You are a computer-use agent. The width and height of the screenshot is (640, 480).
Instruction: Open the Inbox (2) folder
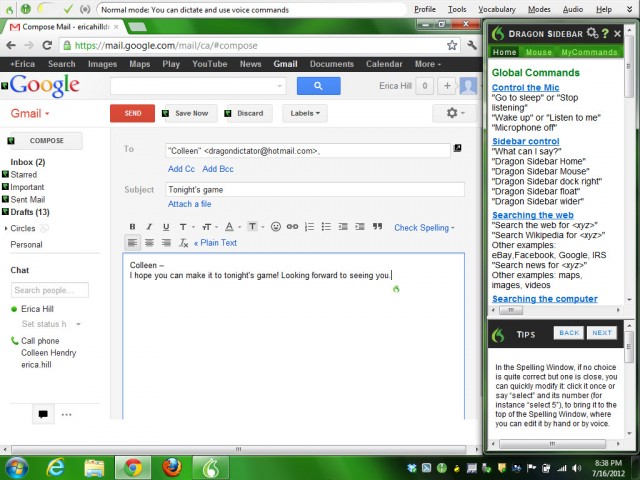(28, 162)
